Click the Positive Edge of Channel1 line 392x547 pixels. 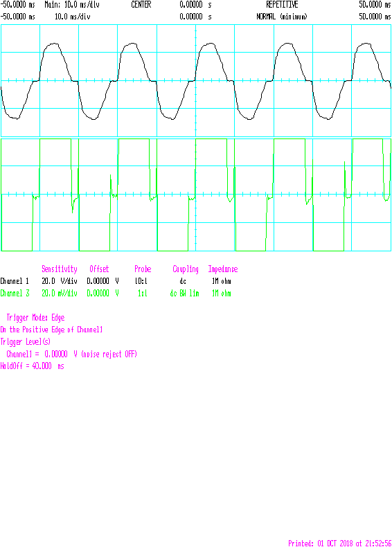(x=51, y=330)
